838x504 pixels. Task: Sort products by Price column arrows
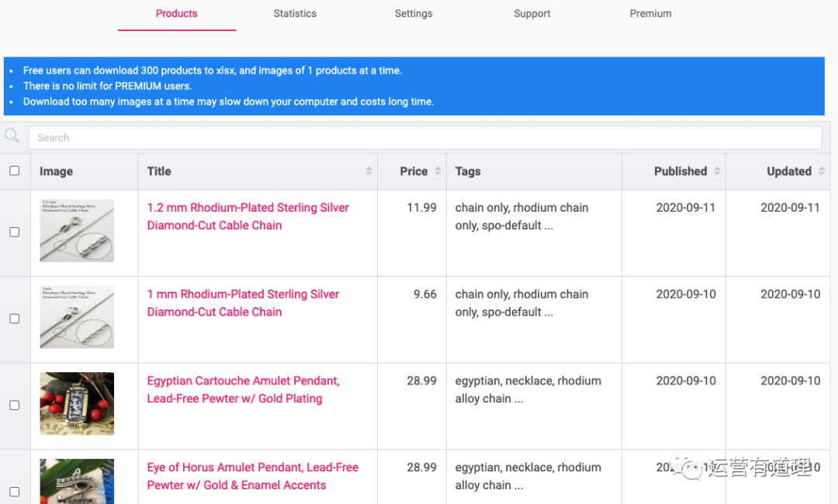(438, 171)
